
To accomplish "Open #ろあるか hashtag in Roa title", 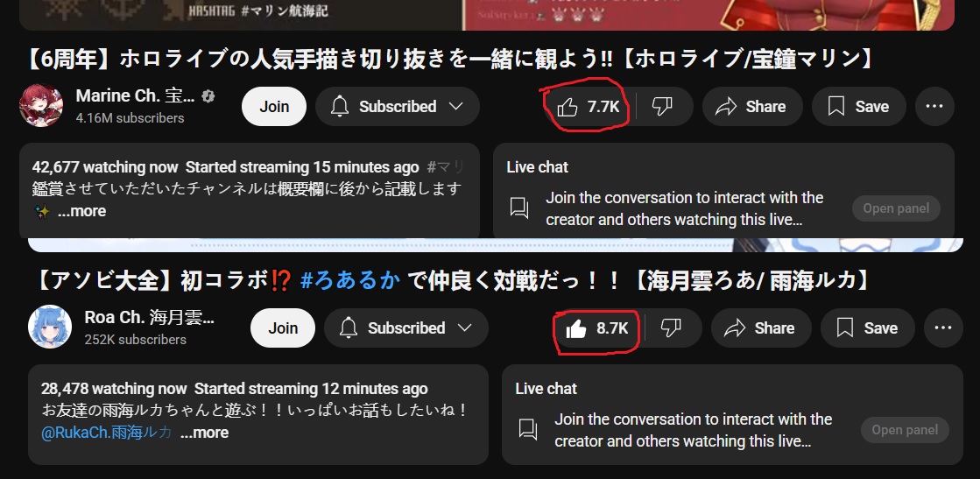I will [350, 281].
